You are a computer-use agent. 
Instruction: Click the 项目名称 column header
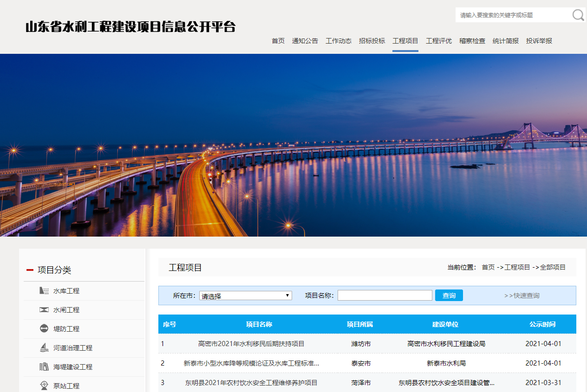(259, 324)
